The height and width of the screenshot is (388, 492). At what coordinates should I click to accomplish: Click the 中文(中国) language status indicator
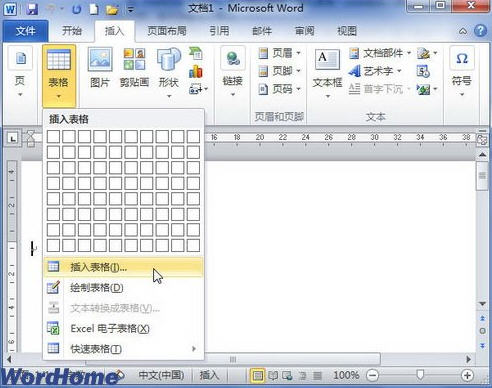161,376
